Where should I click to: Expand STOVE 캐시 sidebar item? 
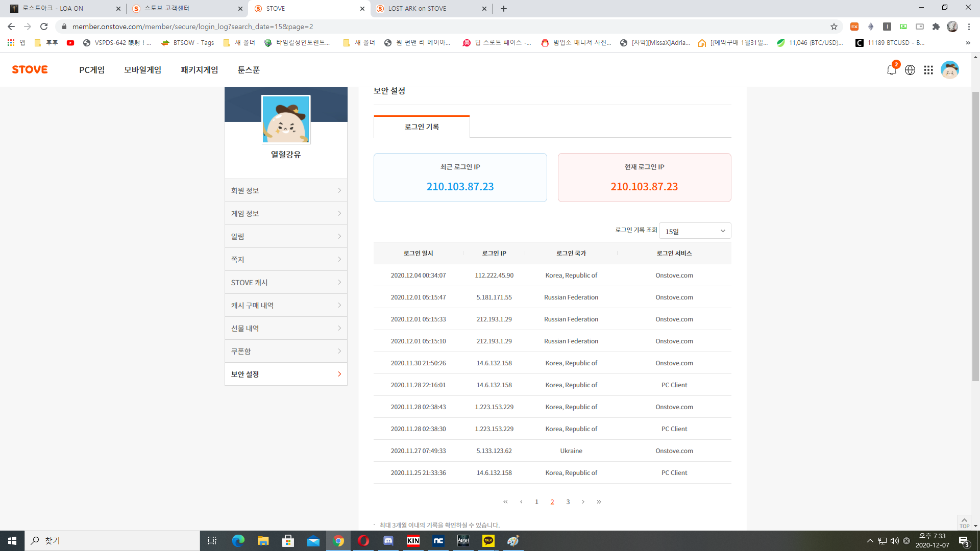[286, 282]
